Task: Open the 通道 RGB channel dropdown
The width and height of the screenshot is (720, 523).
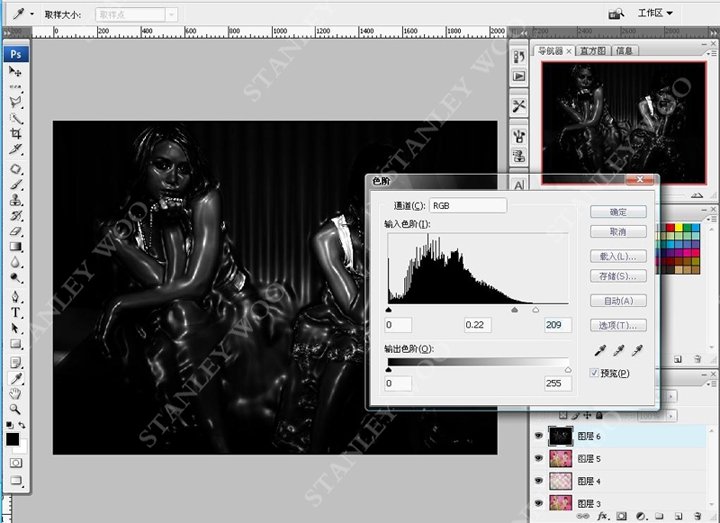Action: coord(468,205)
